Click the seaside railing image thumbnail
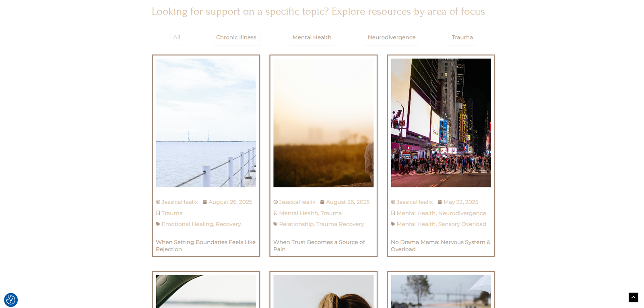This screenshot has width=644, height=308. tap(206, 123)
